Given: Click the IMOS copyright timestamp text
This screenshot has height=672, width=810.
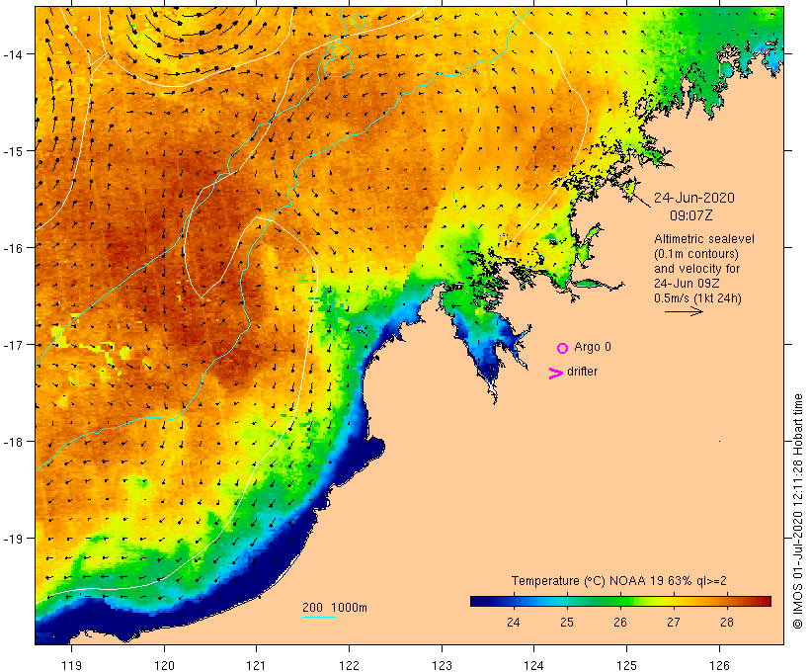Looking at the screenshot, I should click(797, 511).
